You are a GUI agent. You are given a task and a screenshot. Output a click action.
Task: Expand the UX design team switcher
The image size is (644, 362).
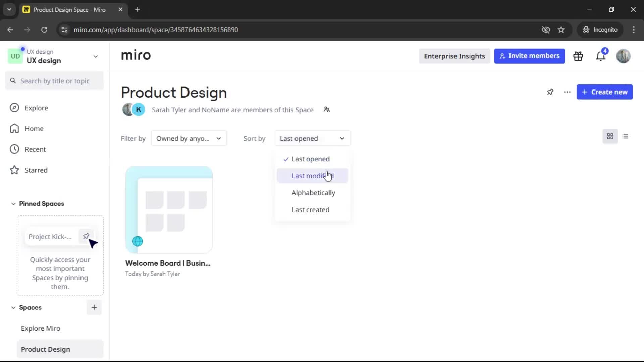pyautogui.click(x=96, y=56)
